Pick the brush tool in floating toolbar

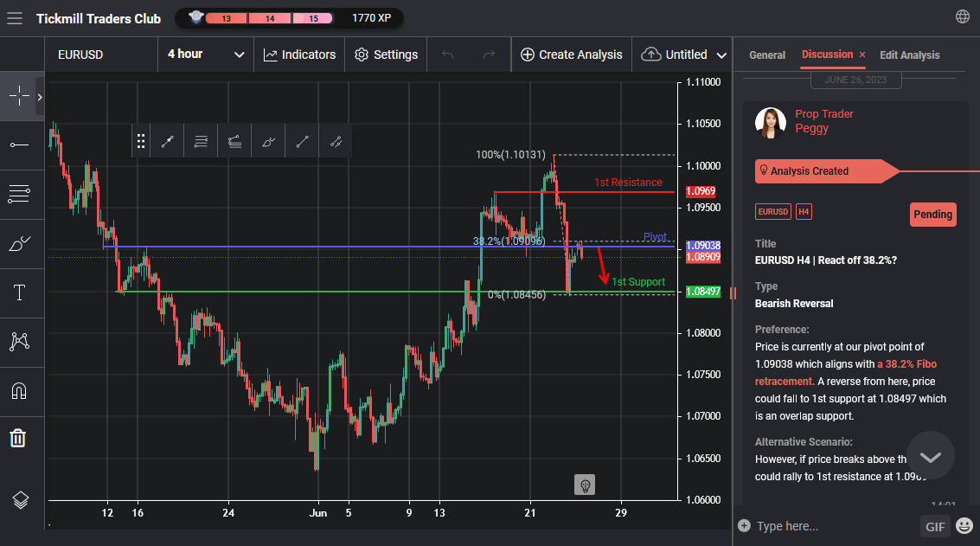(268, 142)
